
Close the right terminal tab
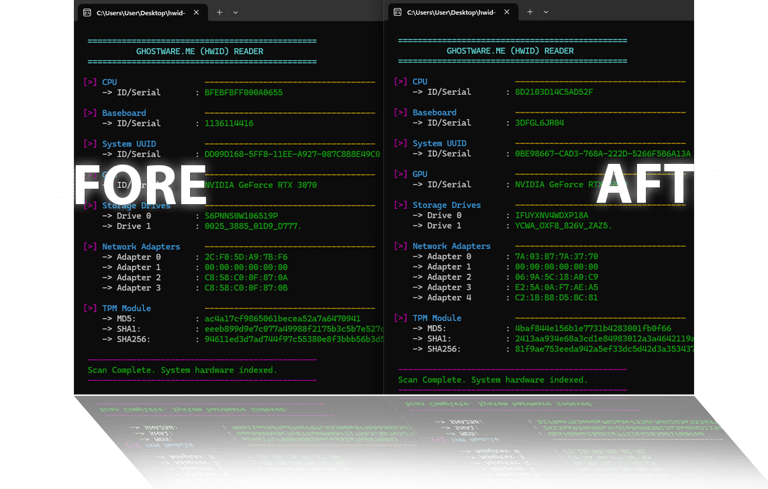[x=507, y=12]
